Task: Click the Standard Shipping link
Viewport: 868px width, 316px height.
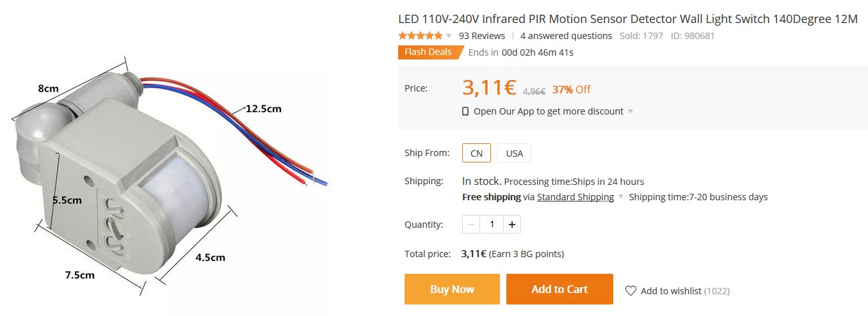Action: (x=575, y=197)
